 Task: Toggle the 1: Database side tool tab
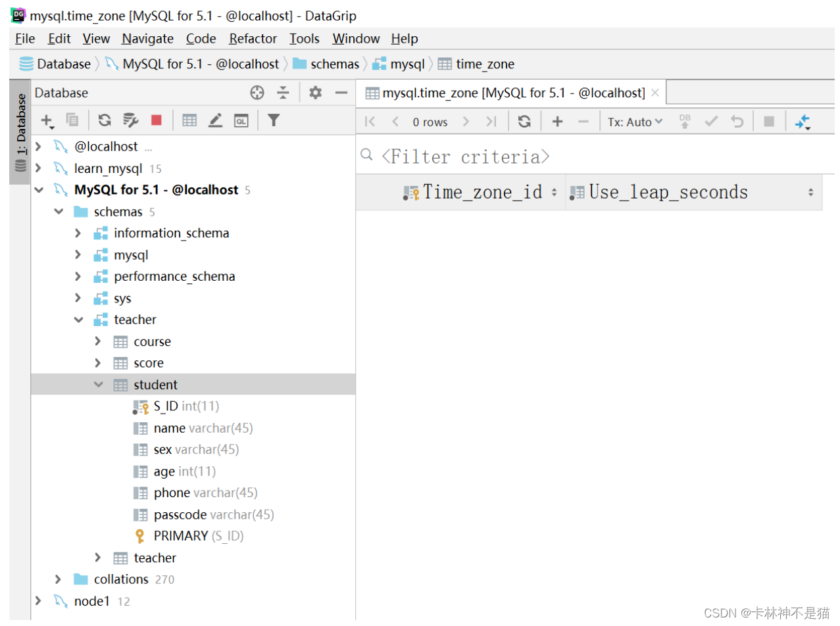point(20,132)
